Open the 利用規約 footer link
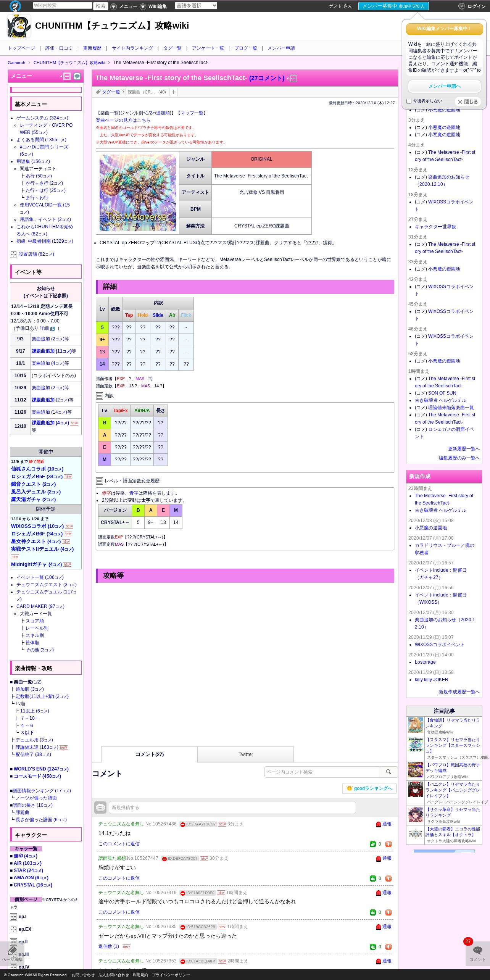Screen dimensions: 490x980 click(x=140, y=975)
